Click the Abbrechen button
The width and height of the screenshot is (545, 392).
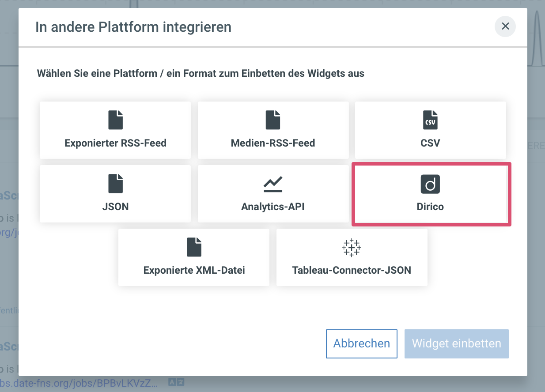362,344
